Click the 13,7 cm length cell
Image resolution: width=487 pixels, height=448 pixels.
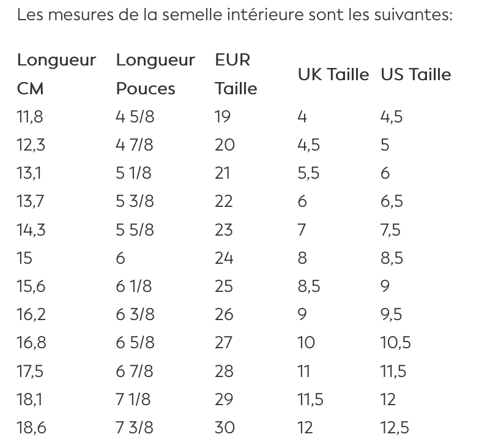(31, 201)
